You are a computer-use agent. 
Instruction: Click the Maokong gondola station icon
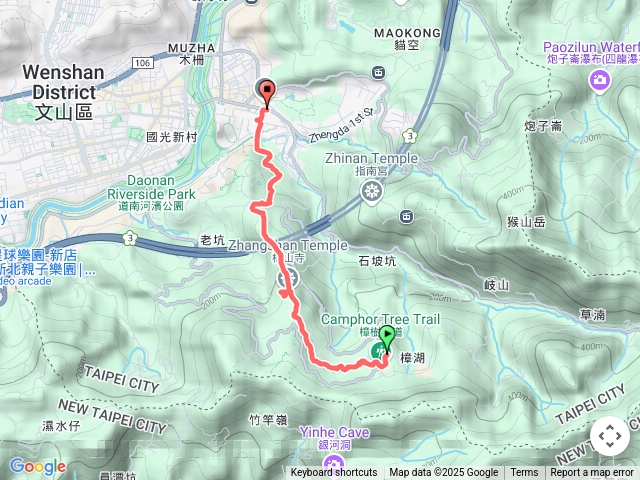point(378,73)
